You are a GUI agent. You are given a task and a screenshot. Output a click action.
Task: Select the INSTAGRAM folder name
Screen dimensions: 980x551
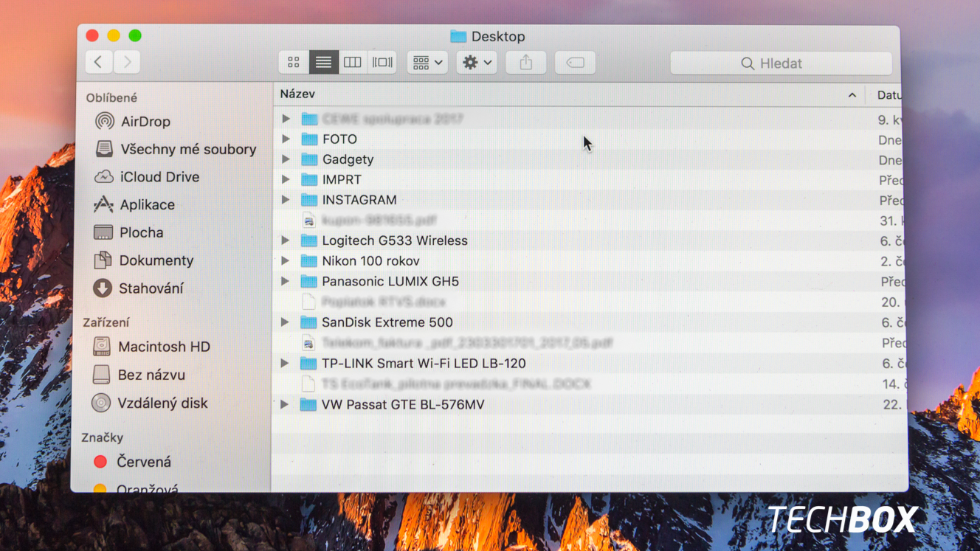[x=359, y=200]
